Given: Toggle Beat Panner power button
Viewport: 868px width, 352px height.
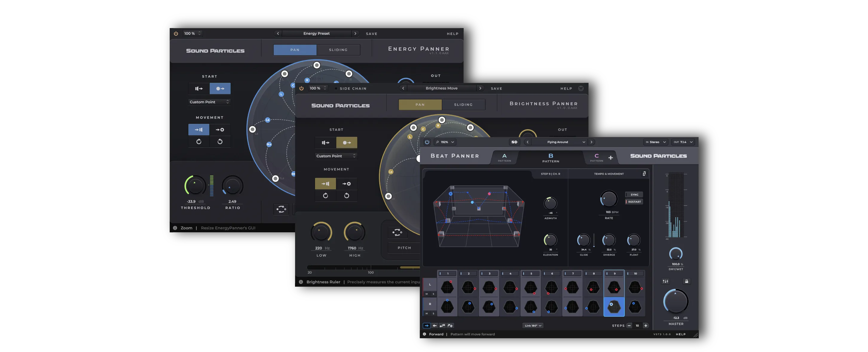Looking at the screenshot, I should pyautogui.click(x=427, y=142).
